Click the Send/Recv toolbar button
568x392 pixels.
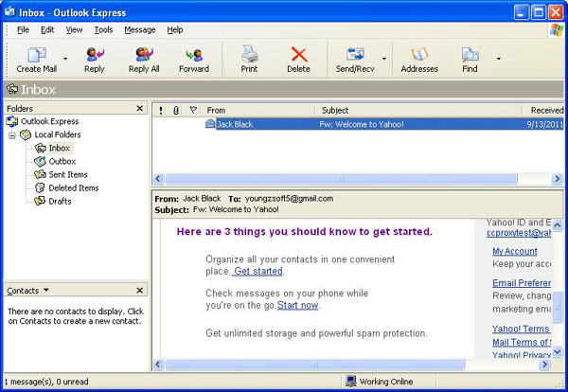355,60
